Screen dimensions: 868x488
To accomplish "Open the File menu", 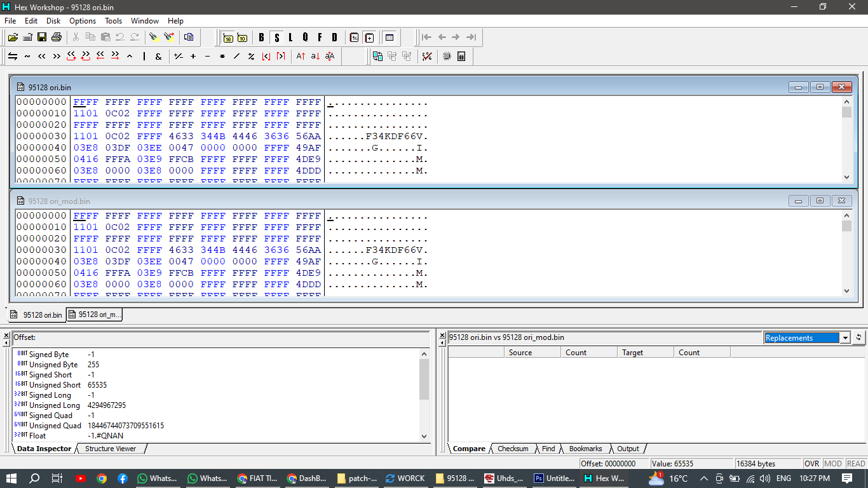I will pos(10,21).
